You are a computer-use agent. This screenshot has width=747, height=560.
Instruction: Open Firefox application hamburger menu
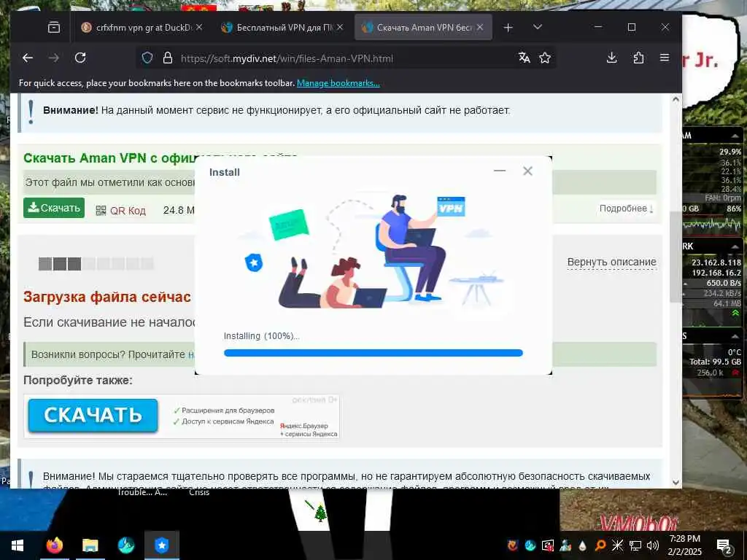pos(665,58)
